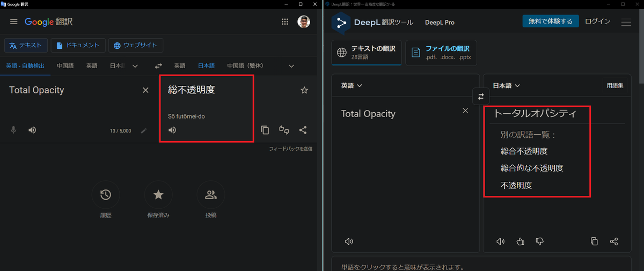Copy the DeepL translation

594,241
